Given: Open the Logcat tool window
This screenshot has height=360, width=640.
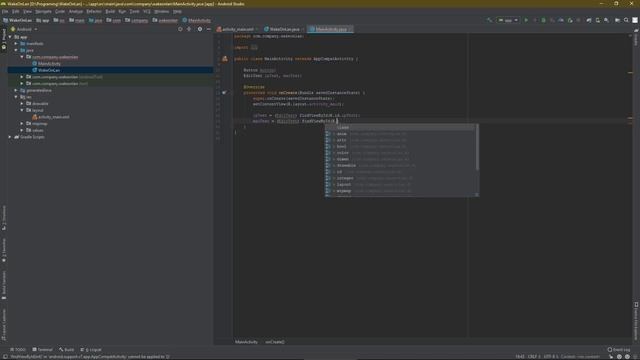Looking at the screenshot, I should [91, 350].
